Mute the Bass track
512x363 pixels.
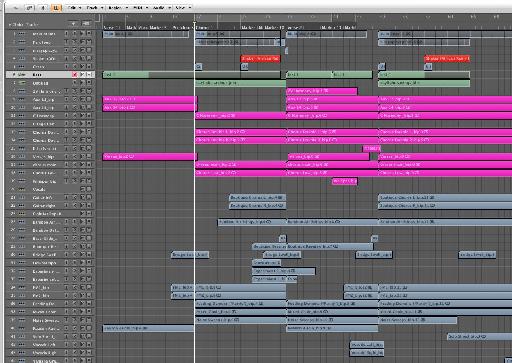82,75
